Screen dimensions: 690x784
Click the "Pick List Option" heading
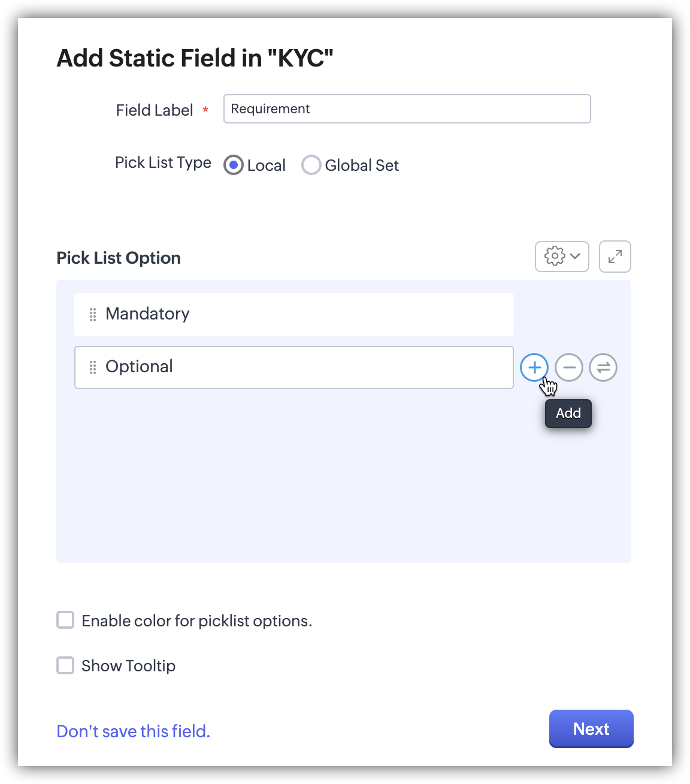click(x=119, y=258)
